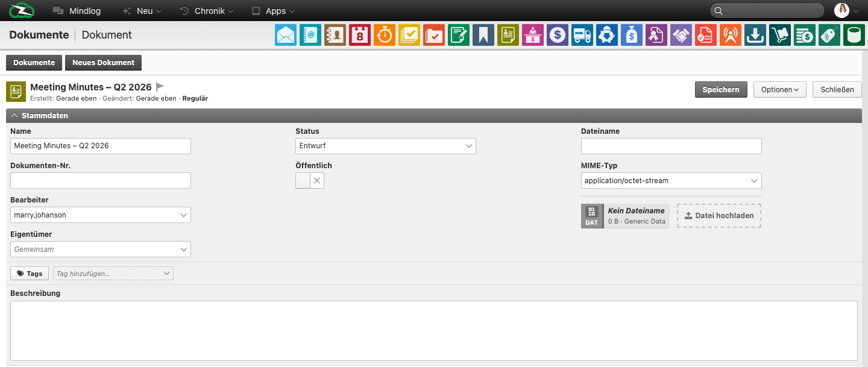Open the Eigentümer dropdown Gemeinsam
Screen dimensions: 868x367
(101, 249)
